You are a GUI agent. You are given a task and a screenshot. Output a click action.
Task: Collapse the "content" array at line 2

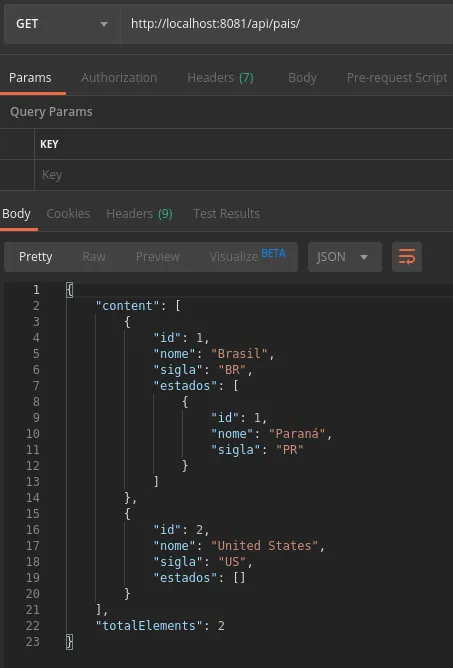pyautogui.click(x=60, y=306)
